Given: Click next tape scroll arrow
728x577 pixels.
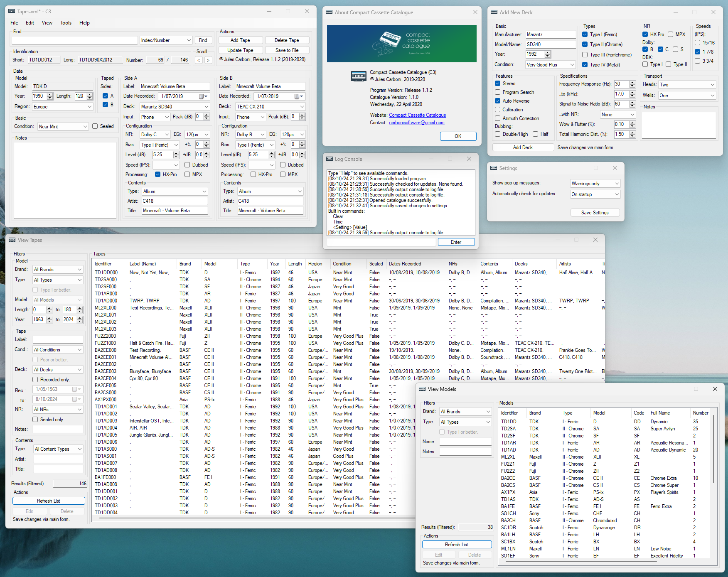Looking at the screenshot, I should [x=208, y=60].
